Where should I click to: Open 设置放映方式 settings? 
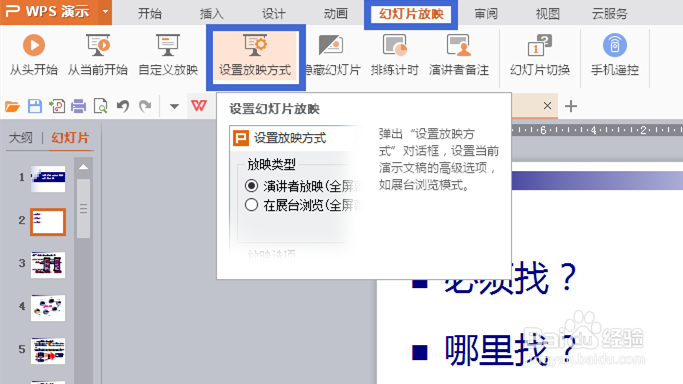pyautogui.click(x=255, y=57)
